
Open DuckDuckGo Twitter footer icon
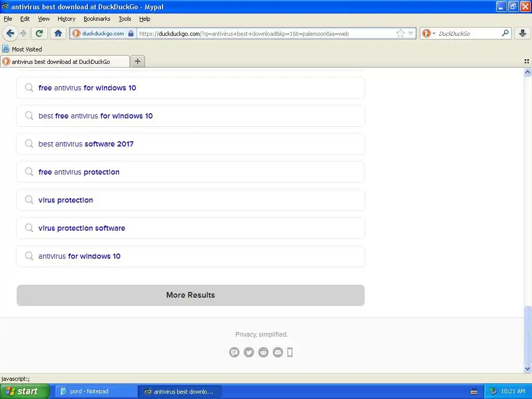249,352
